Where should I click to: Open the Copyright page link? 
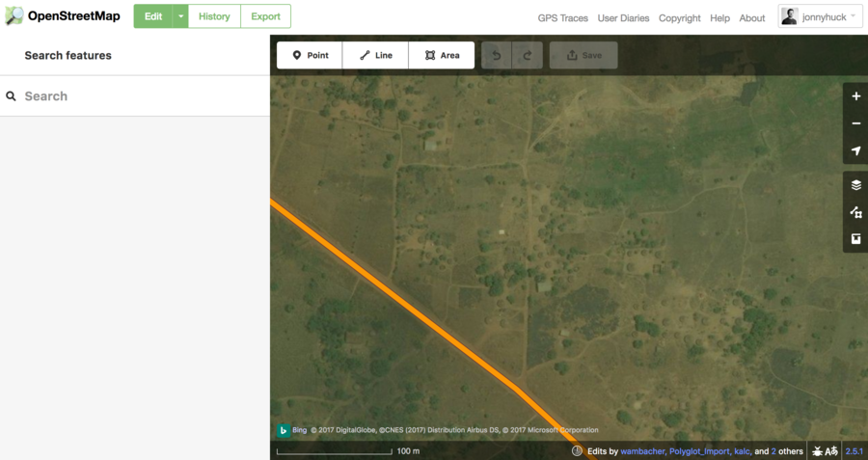tap(679, 17)
